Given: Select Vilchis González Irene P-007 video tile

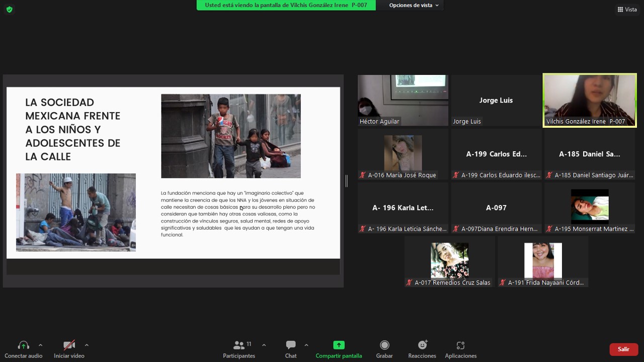Looking at the screenshot, I should tap(590, 100).
